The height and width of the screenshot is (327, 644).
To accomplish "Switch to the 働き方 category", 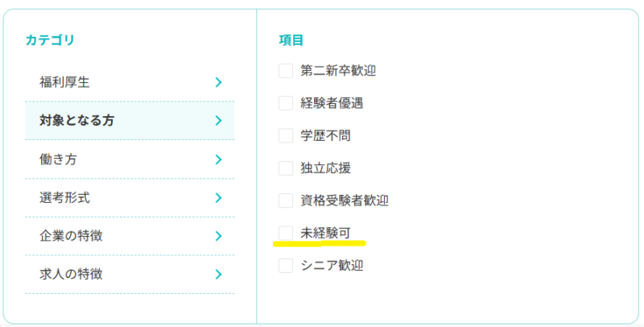I will [59, 159].
